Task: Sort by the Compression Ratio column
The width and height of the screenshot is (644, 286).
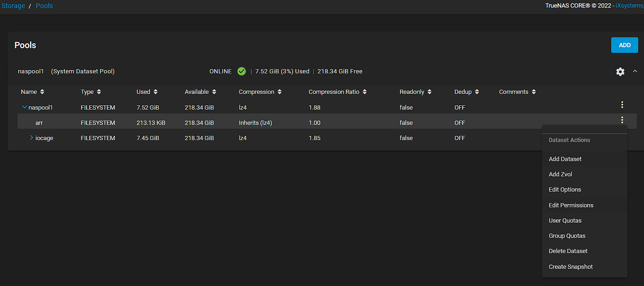Action: click(x=338, y=92)
